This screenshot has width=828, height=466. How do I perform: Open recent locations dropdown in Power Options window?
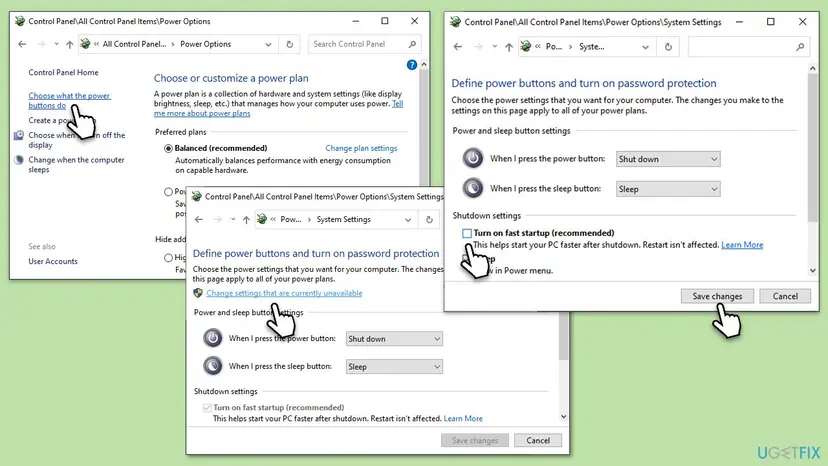pos(57,44)
